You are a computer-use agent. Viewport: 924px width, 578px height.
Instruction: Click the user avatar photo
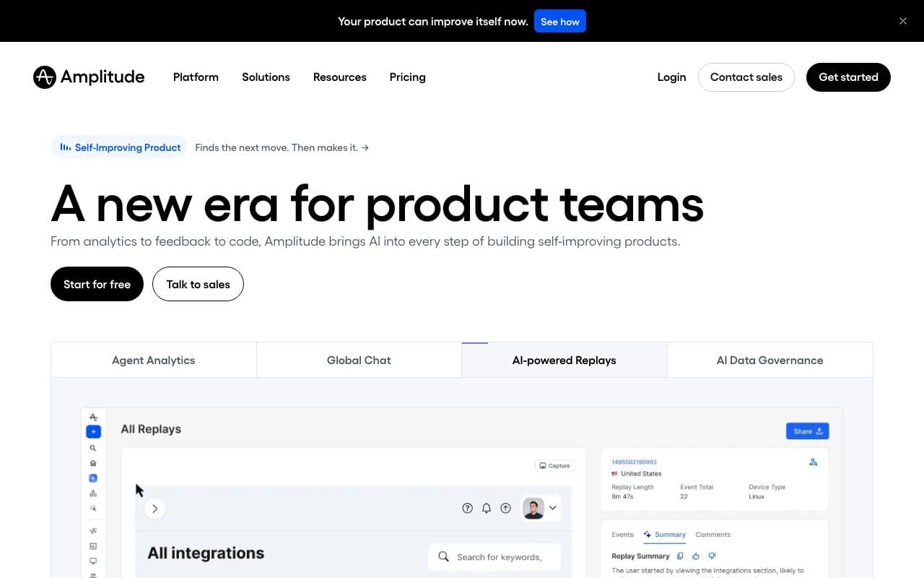(x=533, y=509)
